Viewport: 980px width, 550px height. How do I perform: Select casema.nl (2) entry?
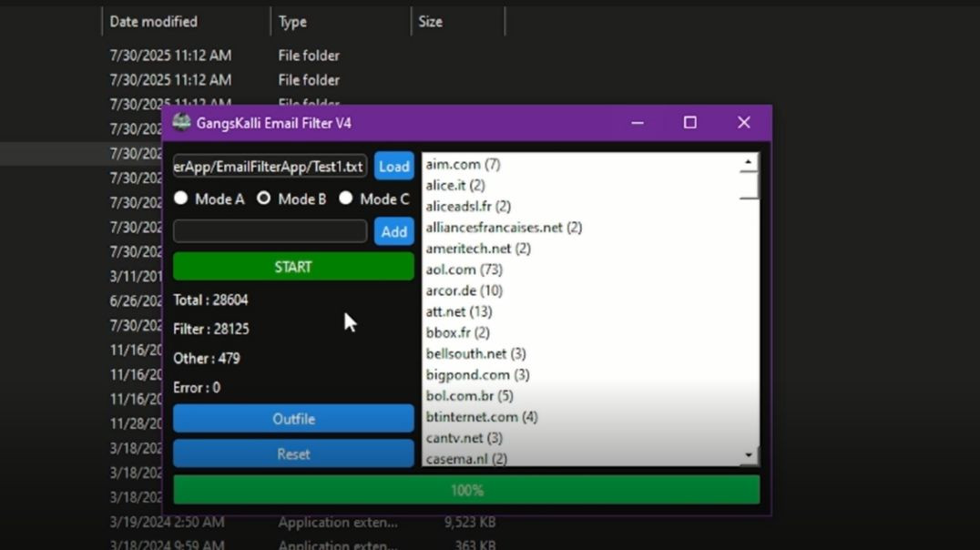(466, 458)
